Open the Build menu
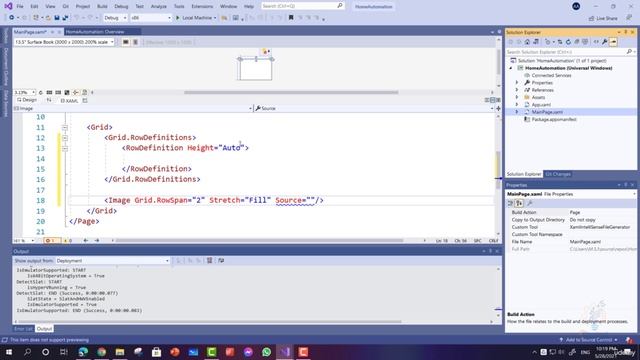The width and height of the screenshot is (640, 360). [x=102, y=7]
